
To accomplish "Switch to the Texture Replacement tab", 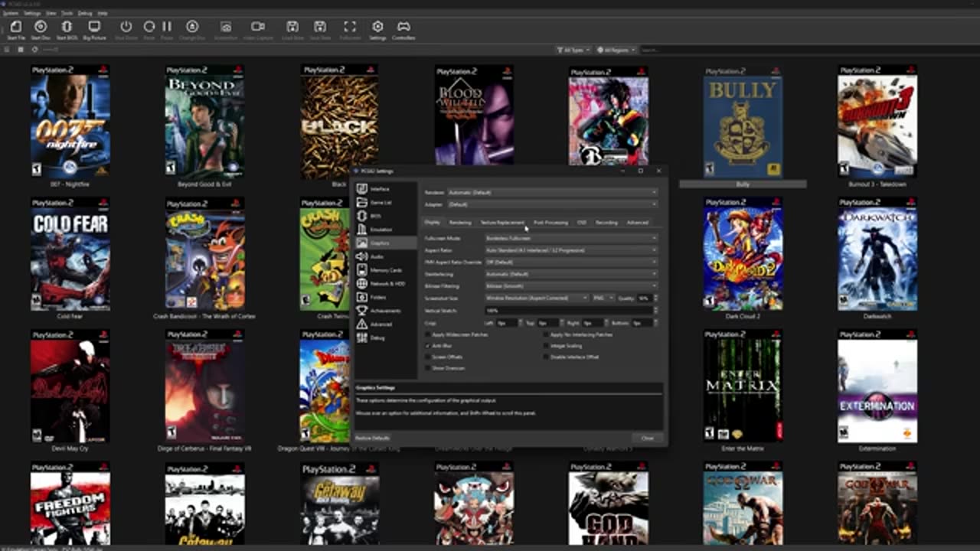I will click(502, 223).
